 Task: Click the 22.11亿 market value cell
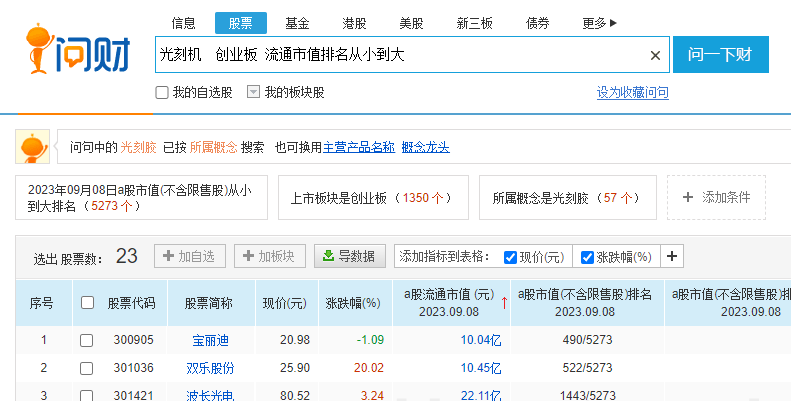point(481,395)
